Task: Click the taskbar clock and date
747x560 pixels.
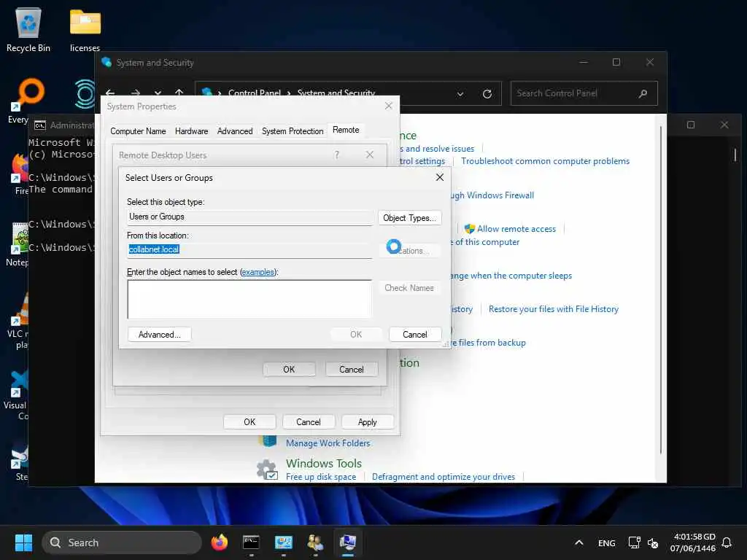Action: pos(694,542)
